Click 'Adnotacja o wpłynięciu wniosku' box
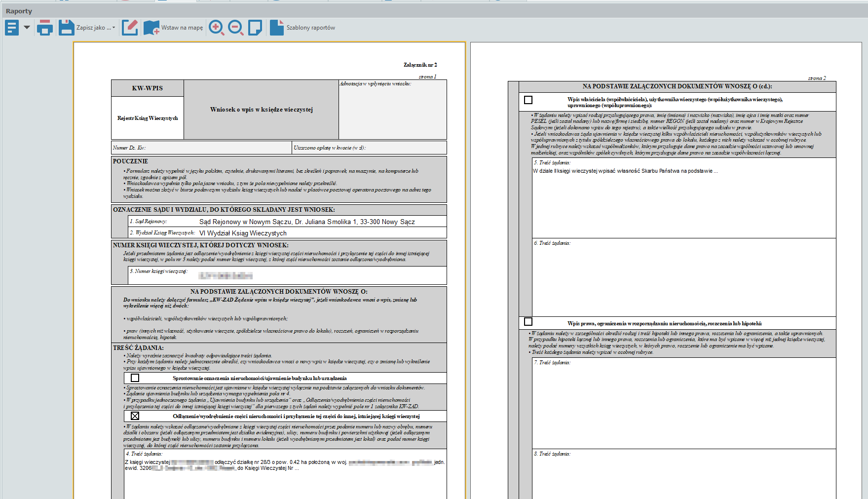Screen dimensions: 868x499 tap(393, 110)
